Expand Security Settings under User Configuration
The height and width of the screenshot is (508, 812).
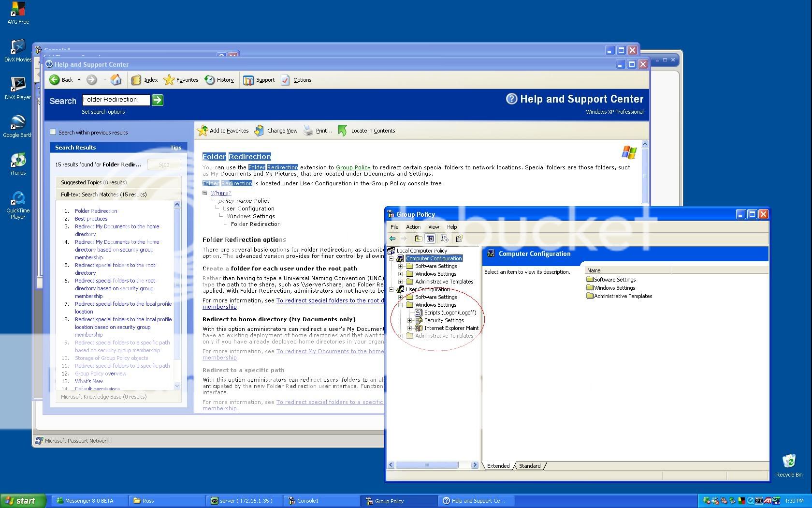(410, 320)
